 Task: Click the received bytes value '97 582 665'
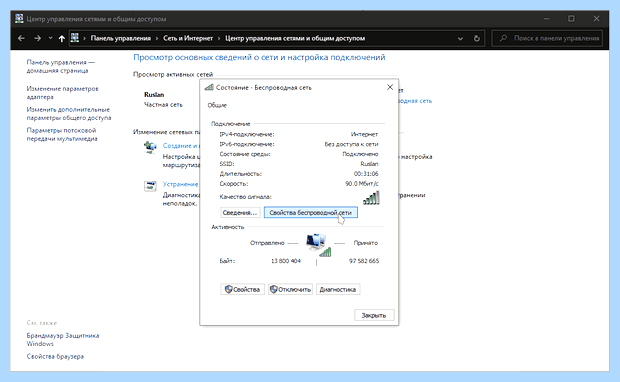coord(364,261)
